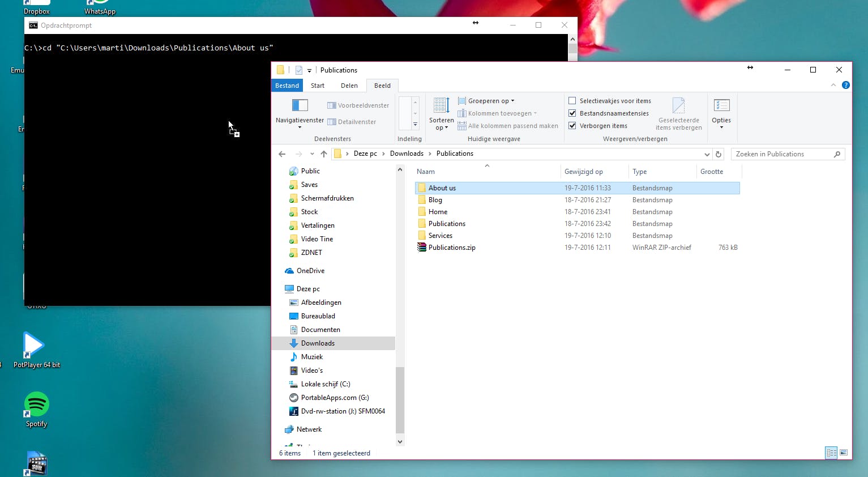The height and width of the screenshot is (477, 868).
Task: Disable Verborgen items visibility
Action: [x=572, y=125]
